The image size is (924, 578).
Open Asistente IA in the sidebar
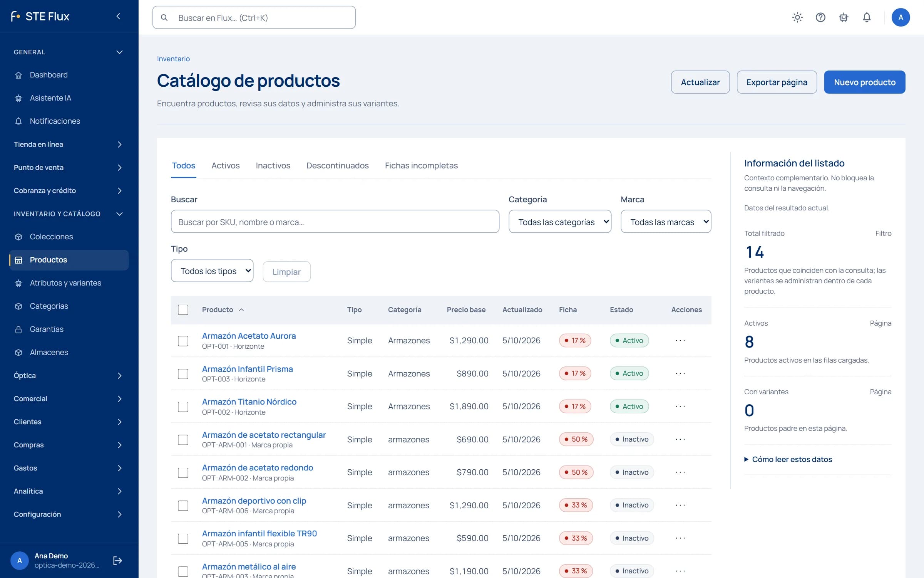[69, 98]
